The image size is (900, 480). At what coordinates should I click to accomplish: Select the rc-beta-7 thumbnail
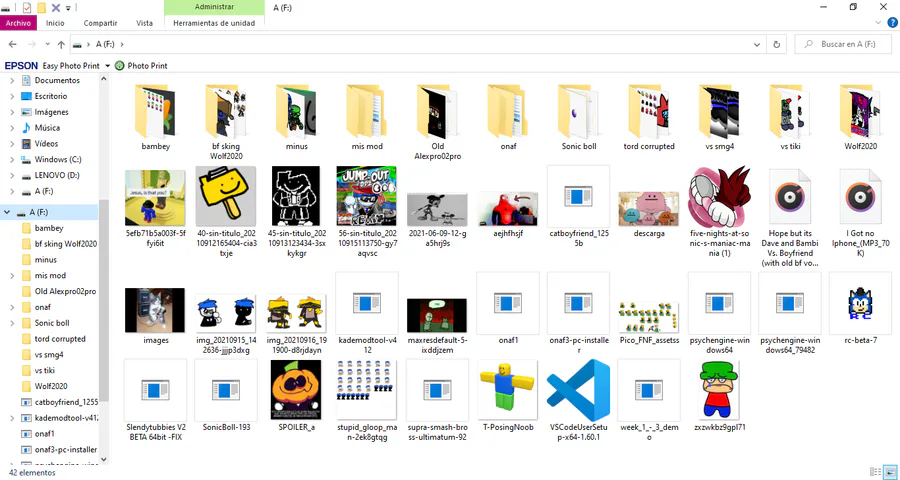[x=860, y=303]
